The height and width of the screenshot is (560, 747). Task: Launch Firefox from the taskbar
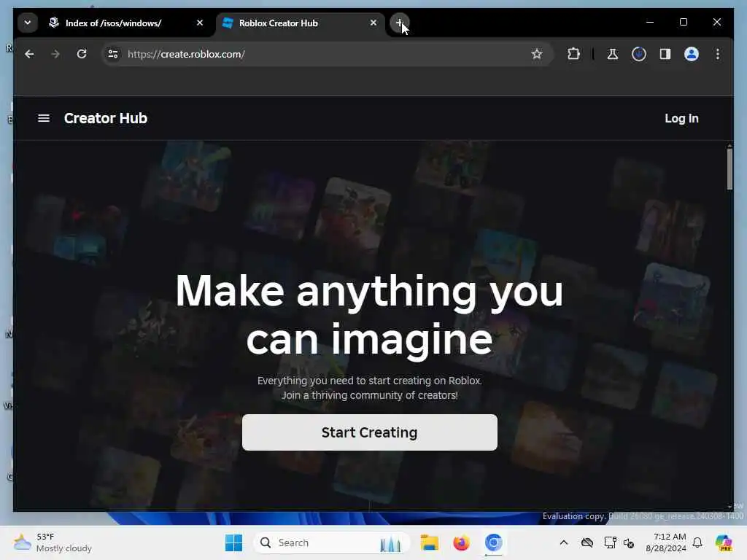point(461,542)
